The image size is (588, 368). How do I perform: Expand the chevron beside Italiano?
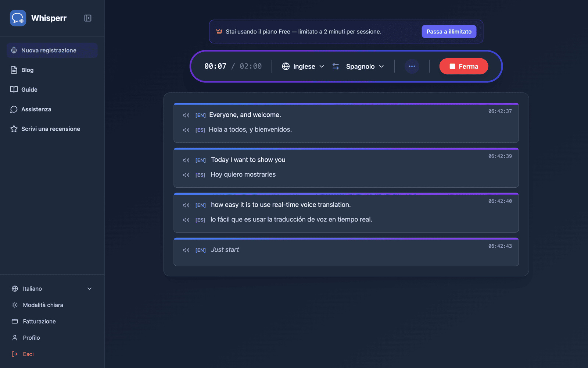click(x=89, y=289)
